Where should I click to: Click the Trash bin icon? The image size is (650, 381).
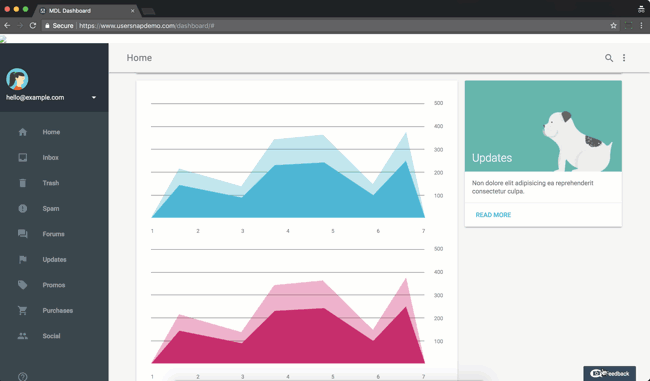23,183
